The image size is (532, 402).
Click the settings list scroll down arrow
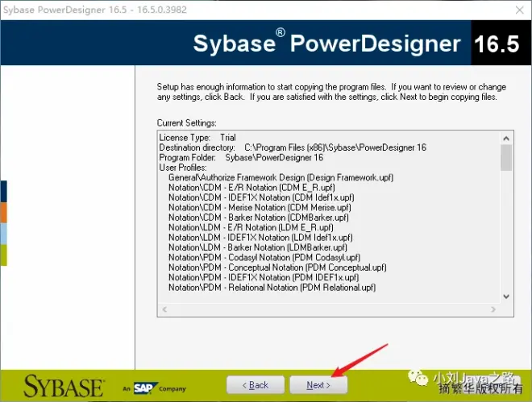pos(506,296)
